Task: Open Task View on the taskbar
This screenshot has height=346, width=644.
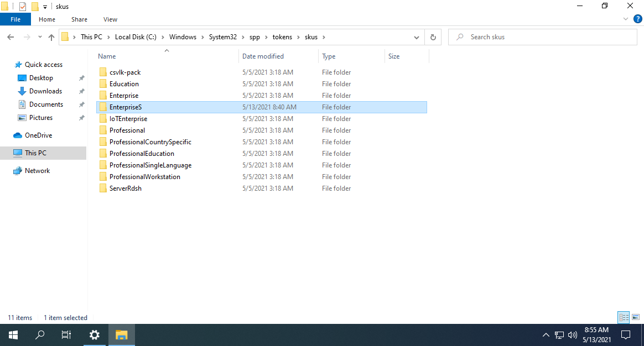Action: pos(66,335)
